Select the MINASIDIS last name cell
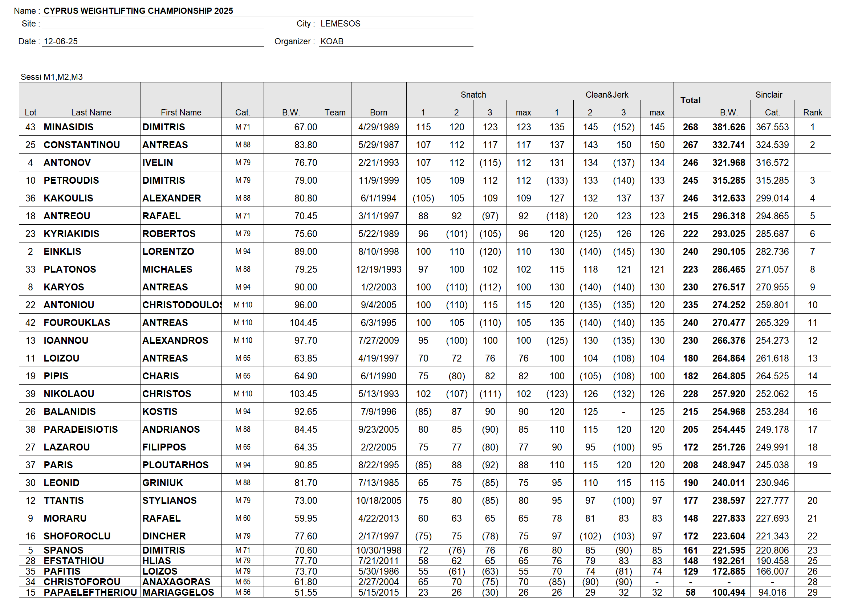 coord(69,127)
